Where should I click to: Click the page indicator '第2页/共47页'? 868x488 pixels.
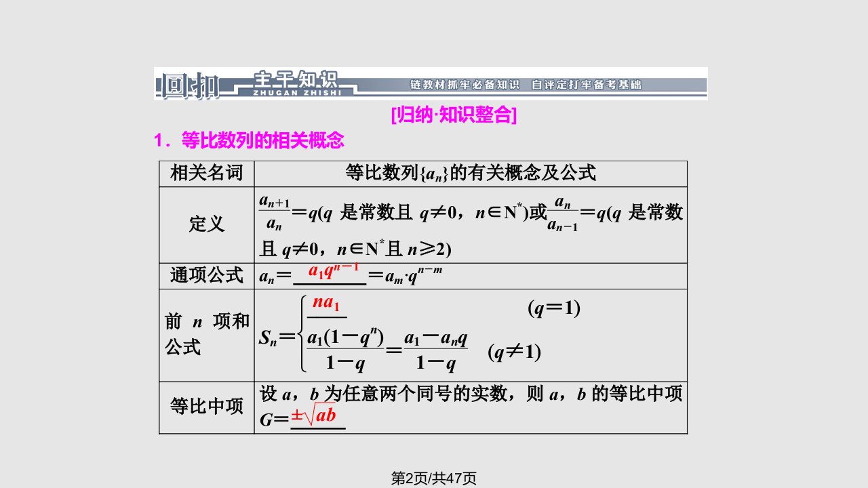tap(434, 478)
